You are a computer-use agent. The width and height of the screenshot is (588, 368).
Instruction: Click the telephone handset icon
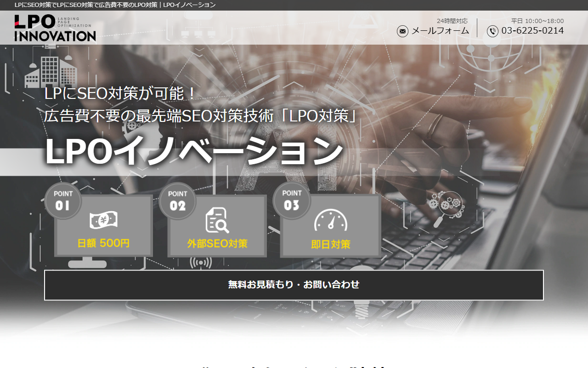click(x=492, y=31)
